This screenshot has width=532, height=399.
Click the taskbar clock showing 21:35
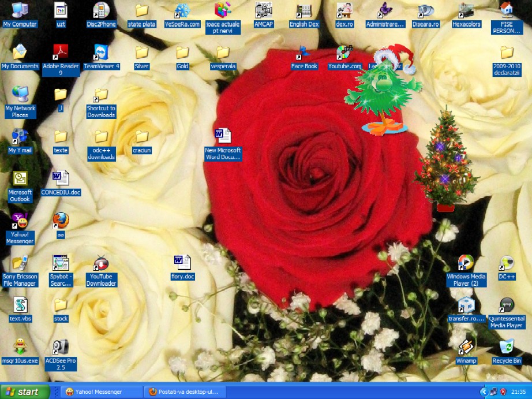tap(518, 391)
